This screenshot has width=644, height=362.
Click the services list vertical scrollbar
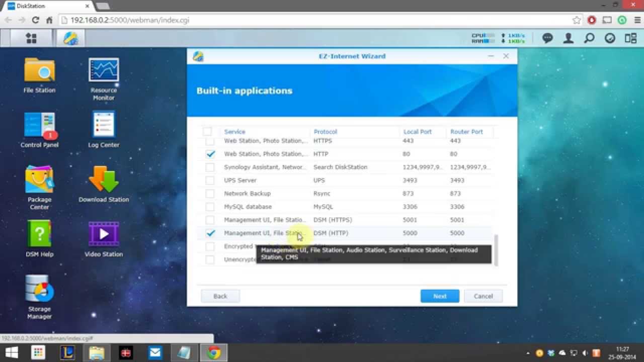click(x=496, y=250)
